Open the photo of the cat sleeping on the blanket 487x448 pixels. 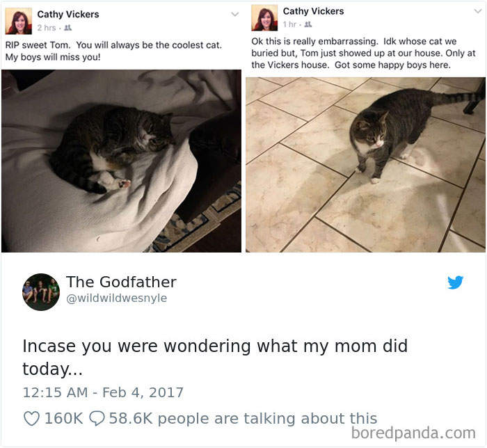pos(121,161)
